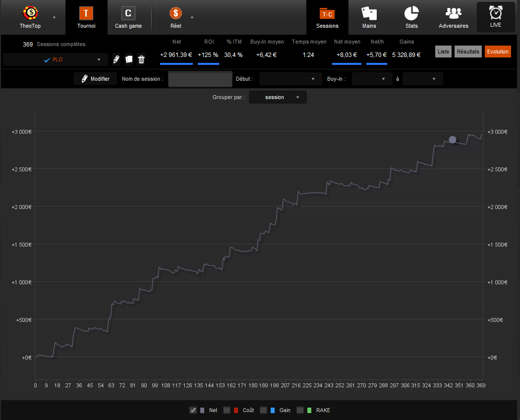This screenshot has width=520, height=420.
Task: Click the LIVE alarm clock button
Action: pyautogui.click(x=495, y=17)
